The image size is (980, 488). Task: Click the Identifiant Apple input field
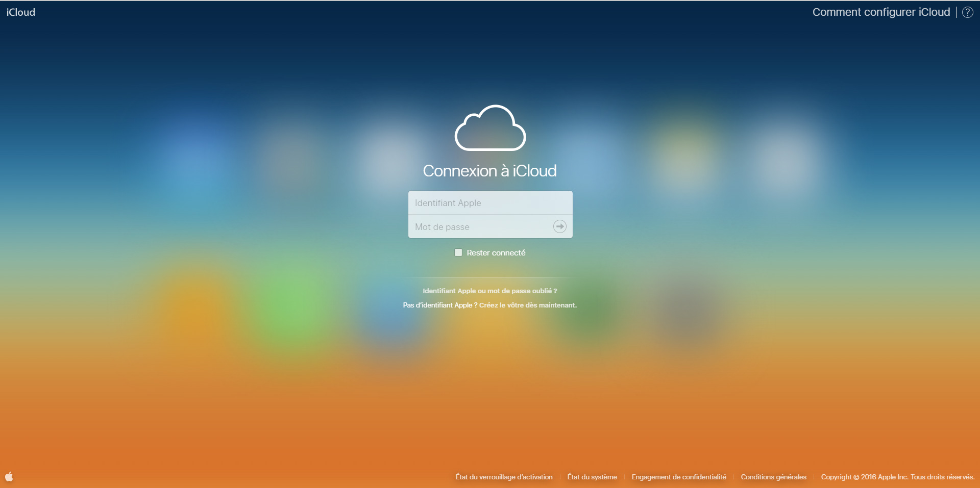pyautogui.click(x=490, y=203)
